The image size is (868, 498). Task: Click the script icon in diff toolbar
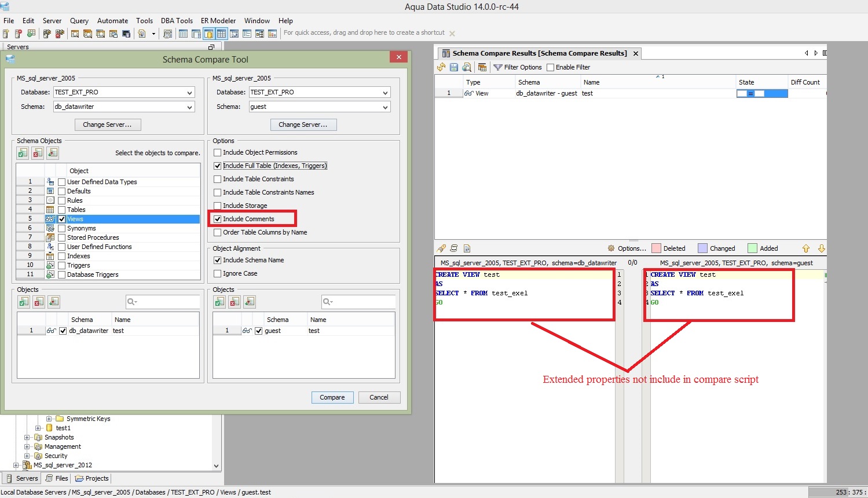point(454,248)
